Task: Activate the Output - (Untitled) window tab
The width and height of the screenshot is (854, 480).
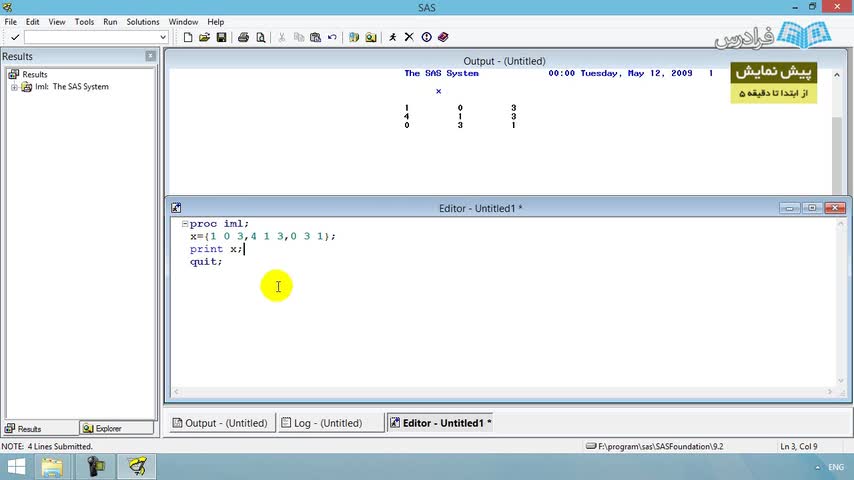Action: (221, 423)
